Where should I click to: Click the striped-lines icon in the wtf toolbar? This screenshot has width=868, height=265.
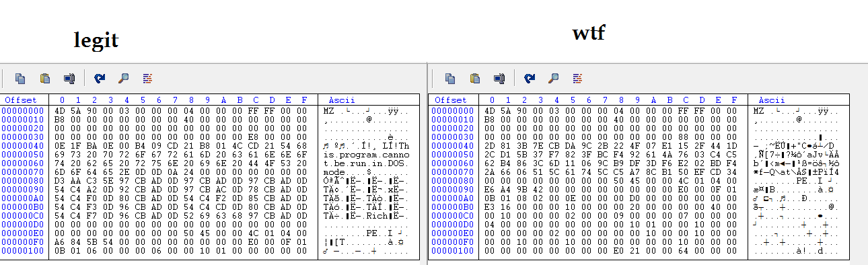[x=577, y=78]
